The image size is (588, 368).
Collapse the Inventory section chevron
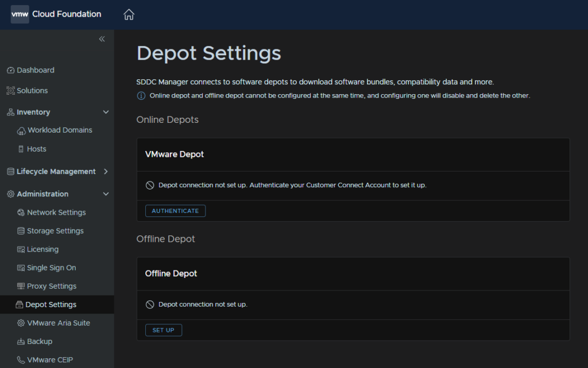click(x=106, y=112)
